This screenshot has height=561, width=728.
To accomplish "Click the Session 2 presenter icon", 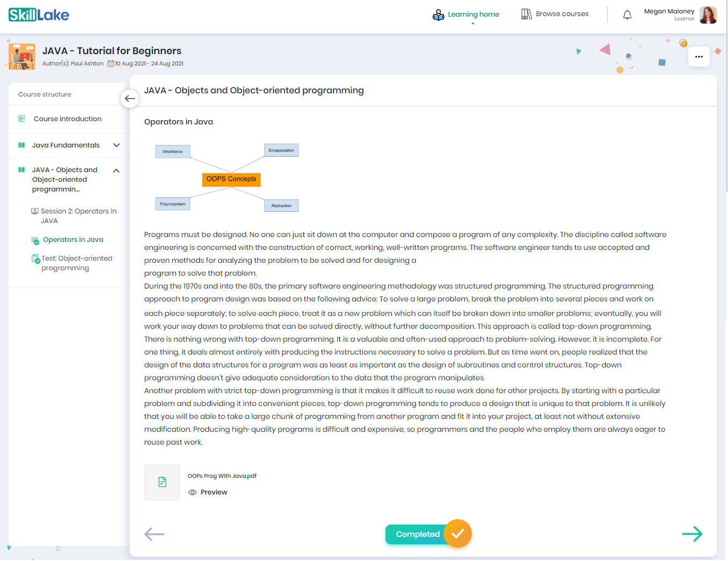I will coord(35,211).
